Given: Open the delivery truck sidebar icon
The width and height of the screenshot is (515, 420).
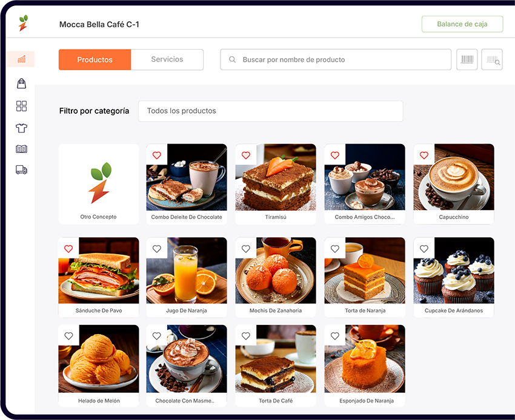Looking at the screenshot, I should pyautogui.click(x=21, y=169).
